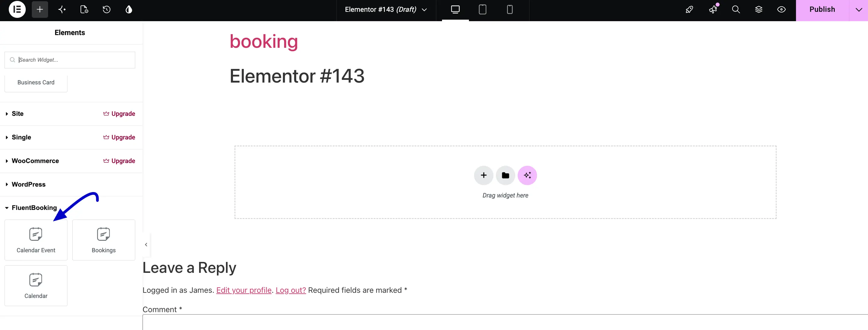Click the Elementor logo icon
This screenshot has height=330, width=868.
[x=17, y=9]
